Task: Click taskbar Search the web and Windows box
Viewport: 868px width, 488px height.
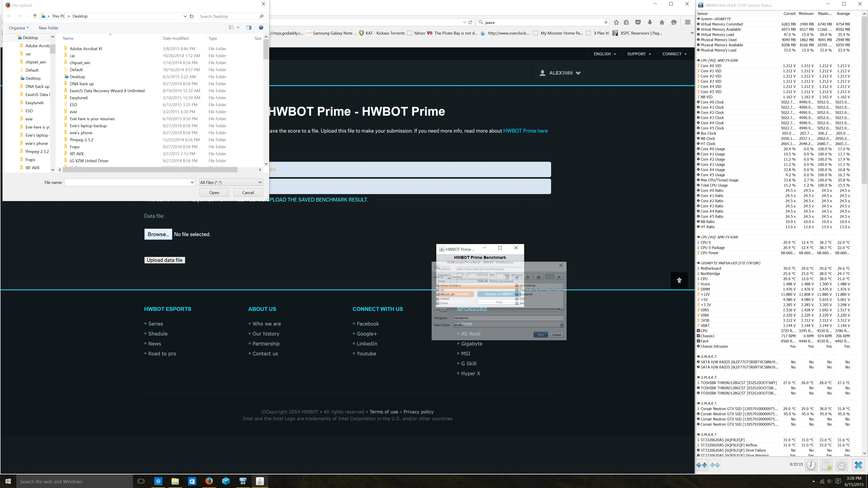Action: coord(74,481)
